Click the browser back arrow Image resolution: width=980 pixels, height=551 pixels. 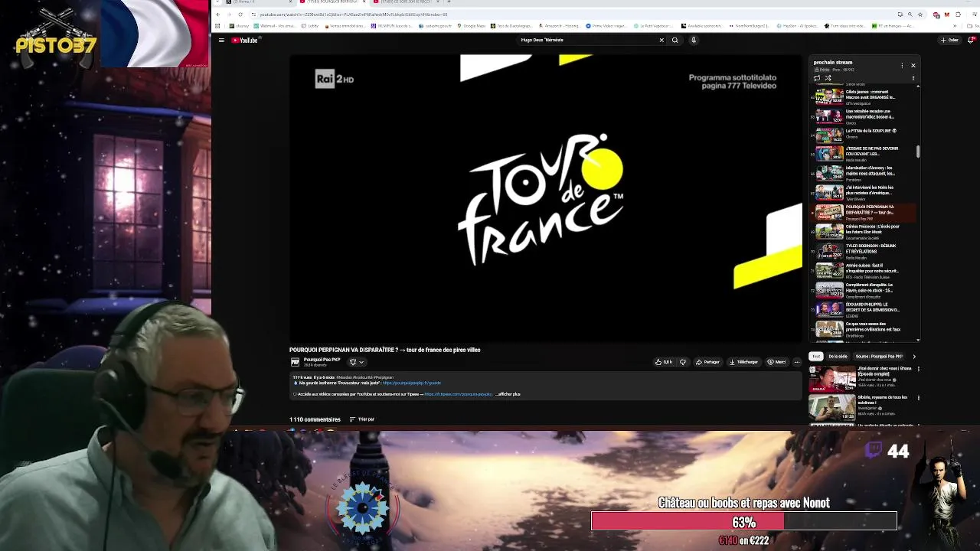[x=217, y=15]
